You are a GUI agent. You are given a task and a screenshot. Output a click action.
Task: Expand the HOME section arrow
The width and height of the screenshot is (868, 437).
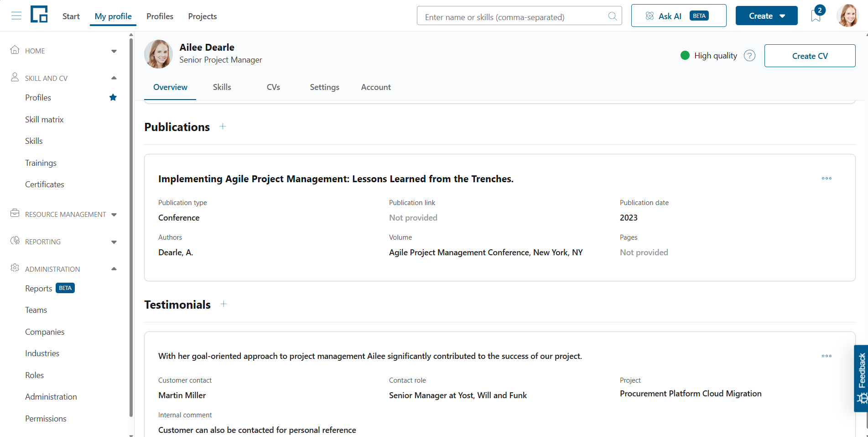tap(114, 51)
